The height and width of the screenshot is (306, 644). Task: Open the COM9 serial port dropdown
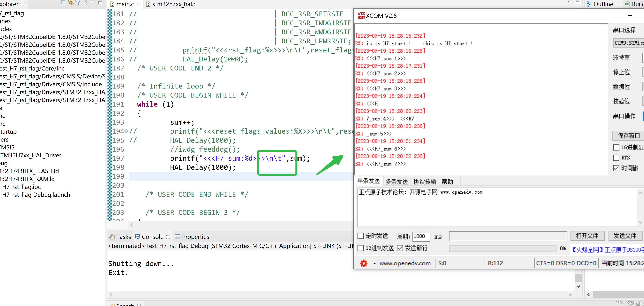point(628,43)
